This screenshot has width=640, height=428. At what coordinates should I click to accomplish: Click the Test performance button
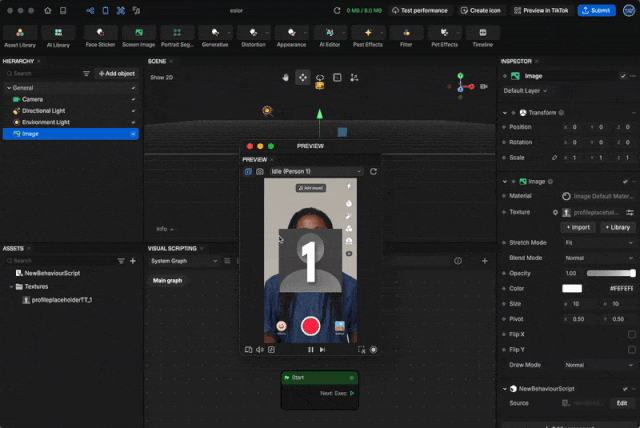[x=420, y=11]
